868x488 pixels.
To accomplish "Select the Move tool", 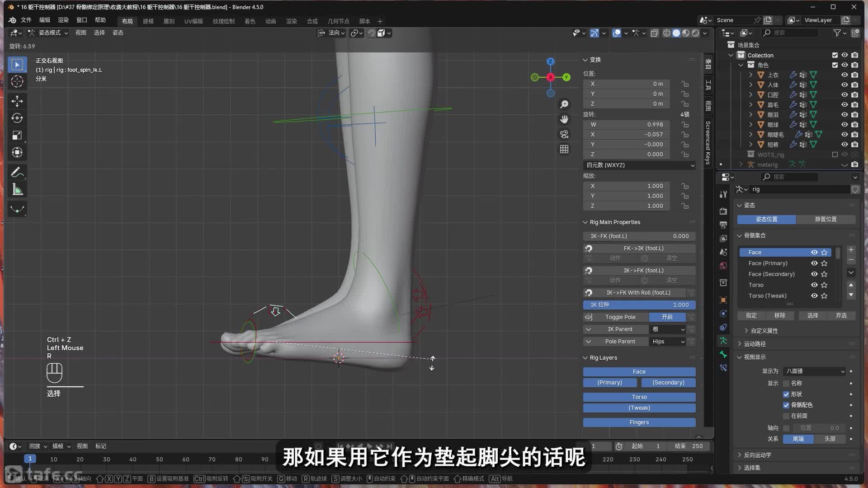I will [17, 101].
